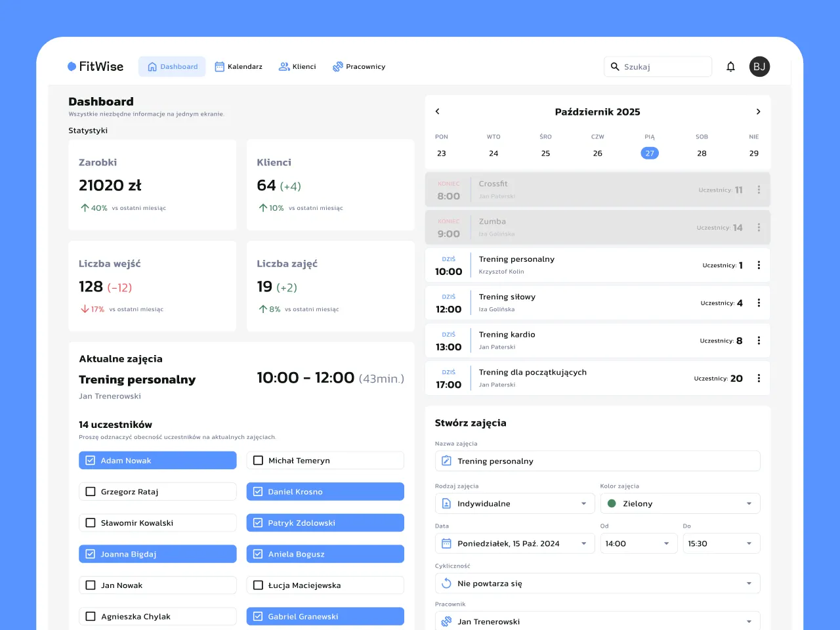
Task: Check the checkbox for Jan Nowak
Action: 90,585
